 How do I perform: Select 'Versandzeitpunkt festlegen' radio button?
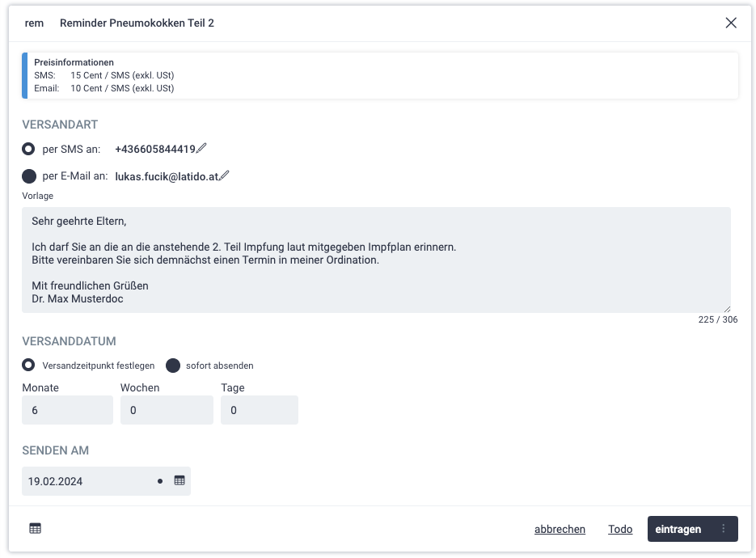pos(29,365)
